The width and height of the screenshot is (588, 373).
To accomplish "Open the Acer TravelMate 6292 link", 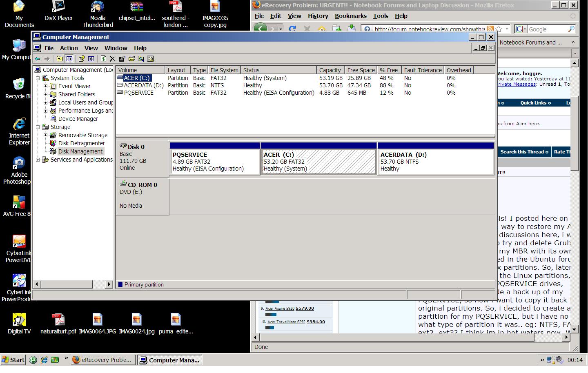I will tap(286, 322).
